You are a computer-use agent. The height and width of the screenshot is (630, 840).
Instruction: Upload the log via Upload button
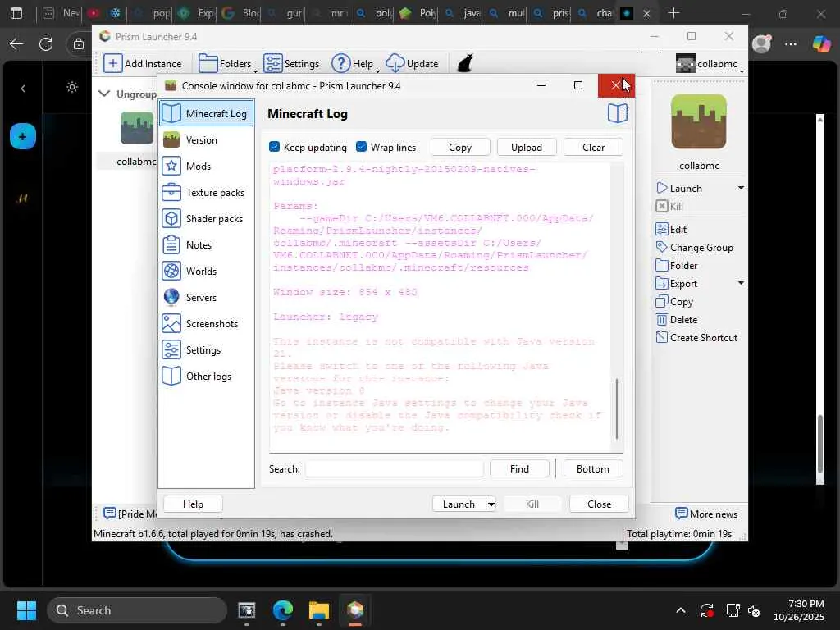(x=527, y=148)
